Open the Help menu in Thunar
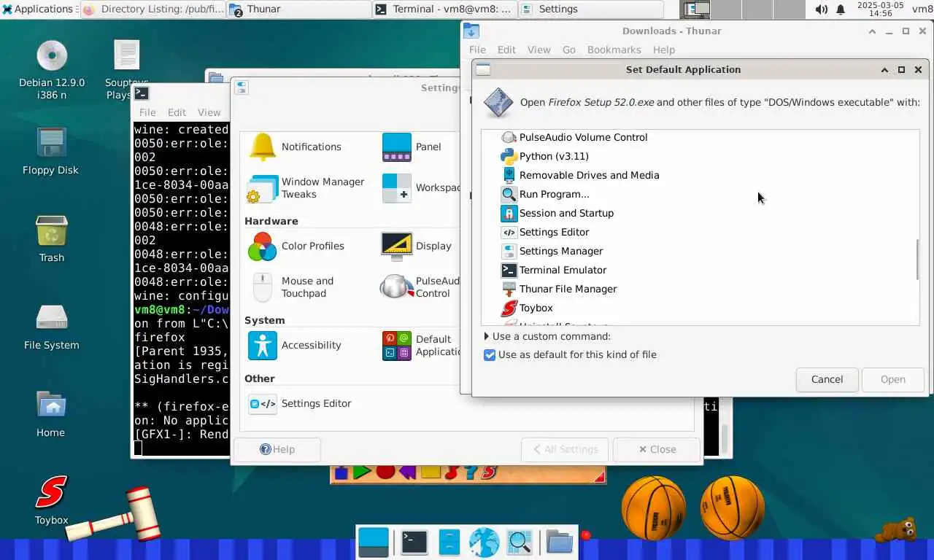 (664, 50)
